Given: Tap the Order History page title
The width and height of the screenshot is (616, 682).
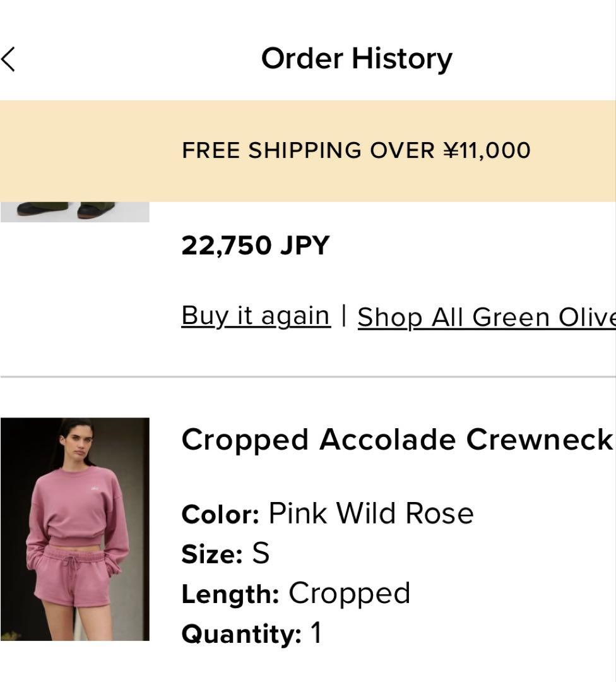Looking at the screenshot, I should point(357,59).
